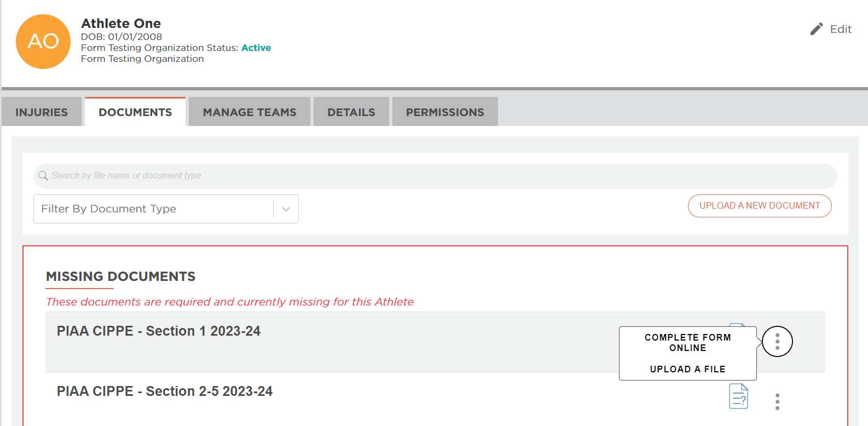Go to the Details tab
The image size is (868, 426).
[351, 112]
